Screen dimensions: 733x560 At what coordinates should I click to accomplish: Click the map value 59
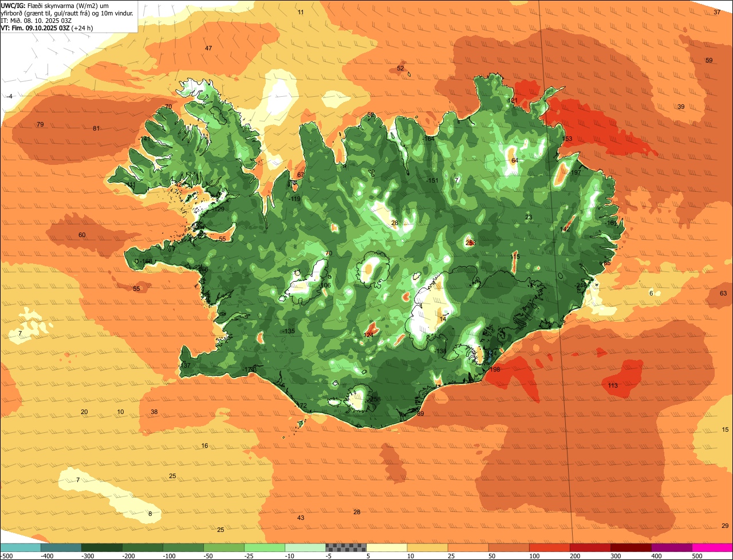pos(709,60)
